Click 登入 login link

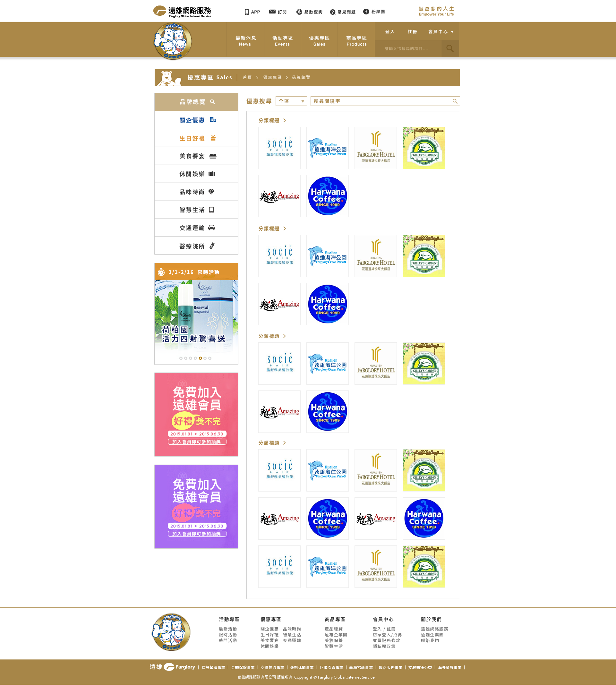(x=390, y=32)
